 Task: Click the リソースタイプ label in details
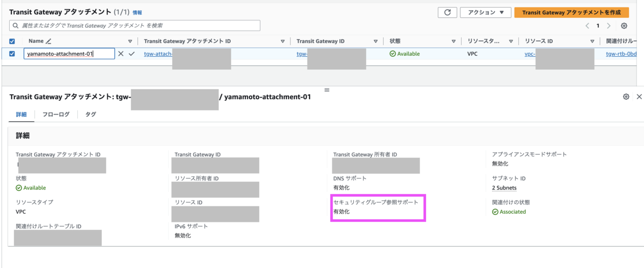click(34, 202)
